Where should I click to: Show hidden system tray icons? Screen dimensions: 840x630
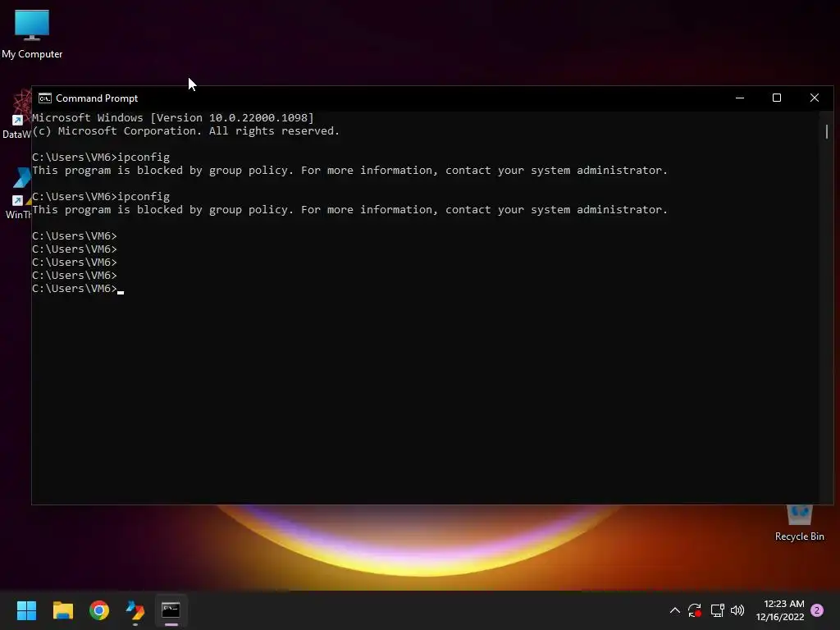coord(675,610)
